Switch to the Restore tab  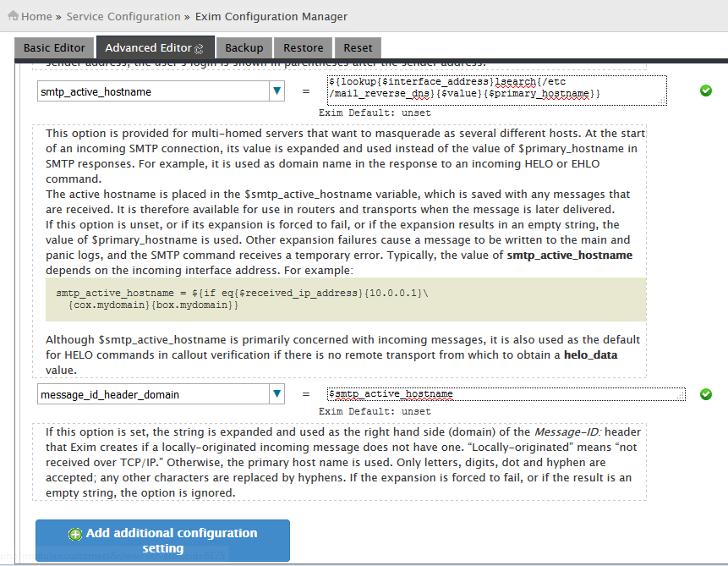coord(303,48)
